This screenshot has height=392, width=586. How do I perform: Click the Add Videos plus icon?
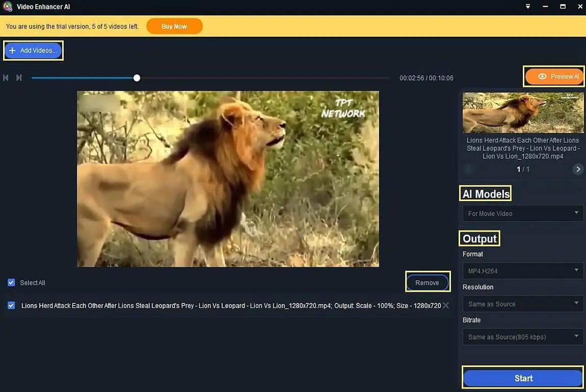point(12,50)
